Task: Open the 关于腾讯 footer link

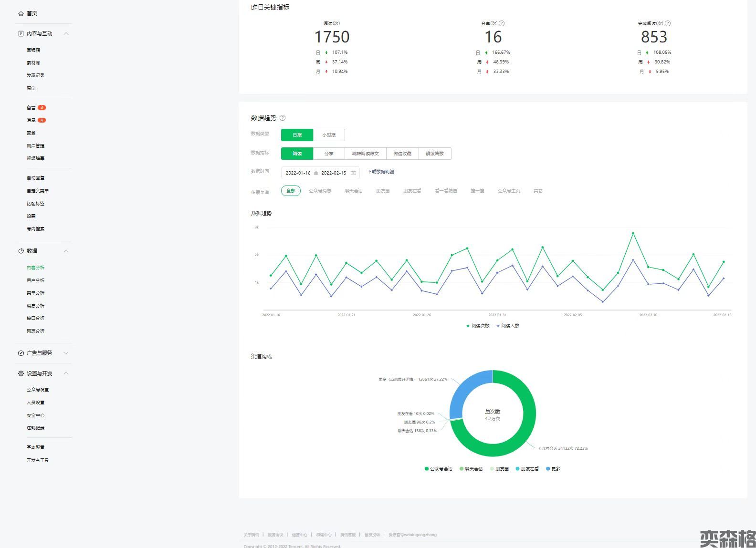Action: 251,535
